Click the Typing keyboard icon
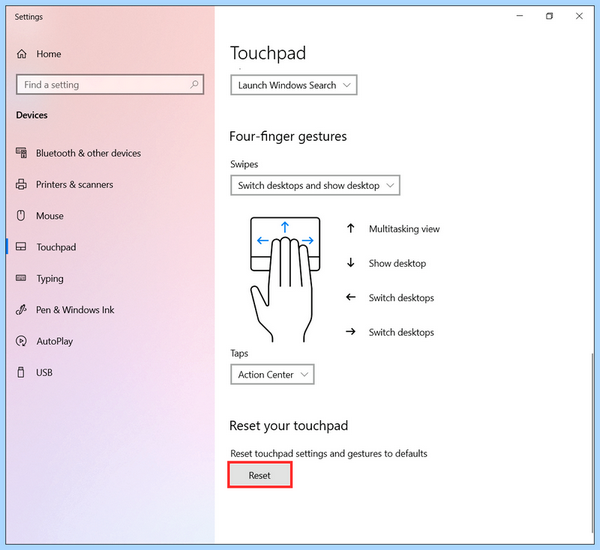 tap(21, 278)
